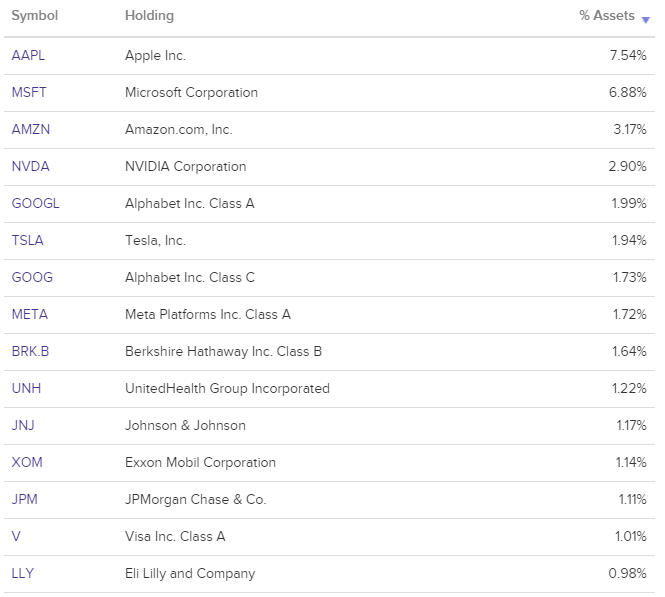Viewport: 665px width, 597px height.
Task: Click the sort arrow beside % Assets
Action: 646,19
